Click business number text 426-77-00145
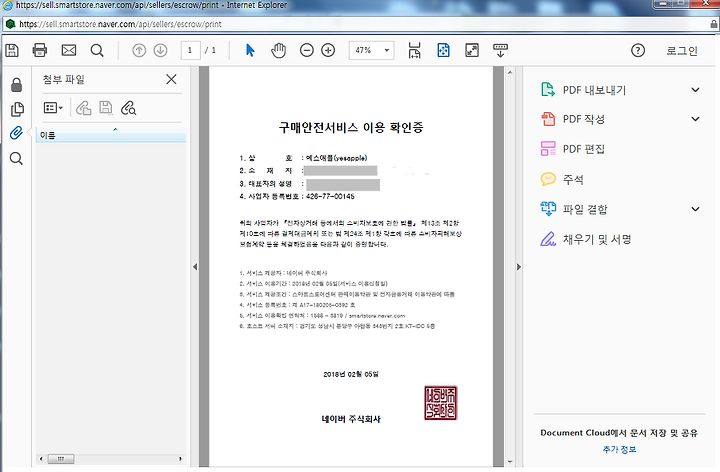Screen dimensions: 720x472 pyautogui.click(x=330, y=197)
